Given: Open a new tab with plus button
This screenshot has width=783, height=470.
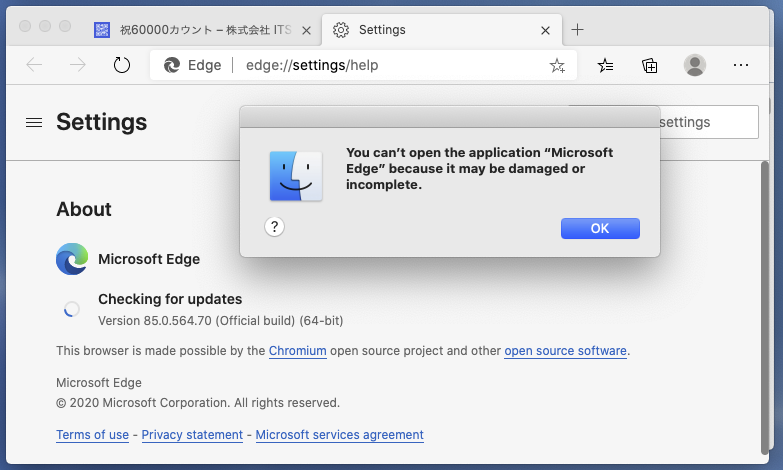Looking at the screenshot, I should 578,30.
